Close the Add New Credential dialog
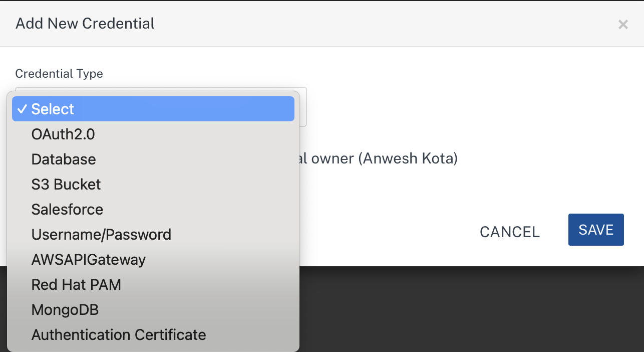The height and width of the screenshot is (352, 644). point(623,25)
